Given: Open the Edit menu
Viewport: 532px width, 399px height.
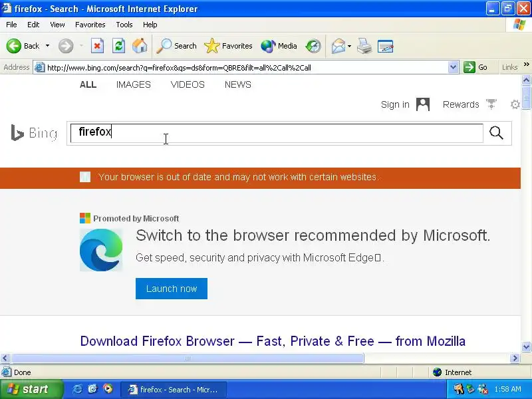Looking at the screenshot, I should (x=33, y=25).
